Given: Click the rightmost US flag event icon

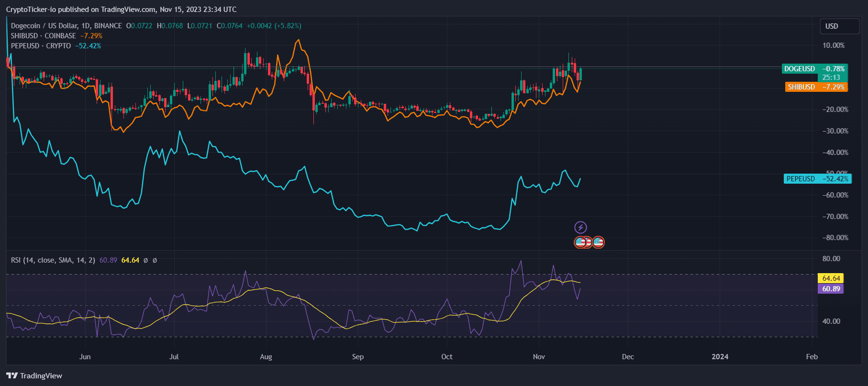Looking at the screenshot, I should click(x=598, y=243).
